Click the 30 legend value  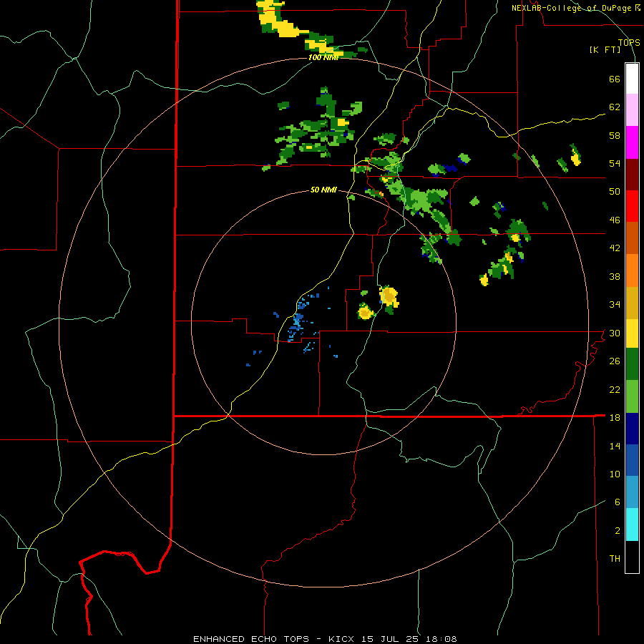point(615,333)
